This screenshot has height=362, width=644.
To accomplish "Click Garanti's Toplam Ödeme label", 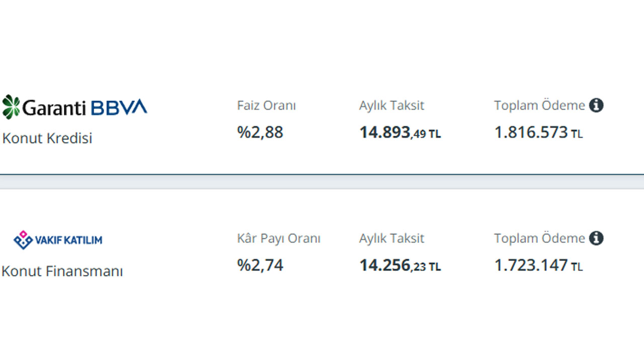I will click(x=539, y=106).
